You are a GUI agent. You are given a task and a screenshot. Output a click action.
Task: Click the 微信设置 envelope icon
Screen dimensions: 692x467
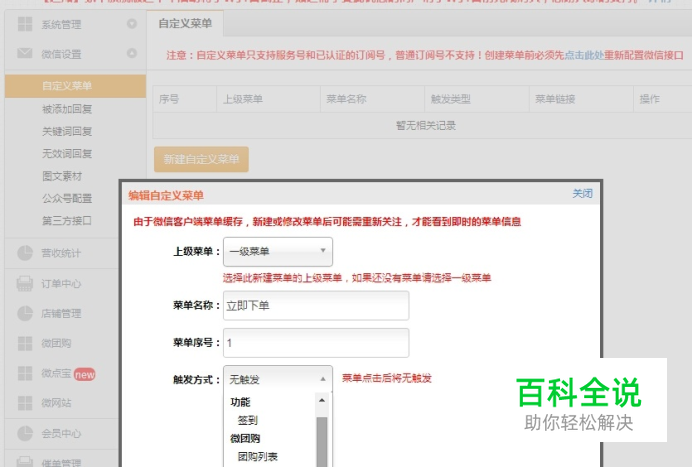point(25,53)
